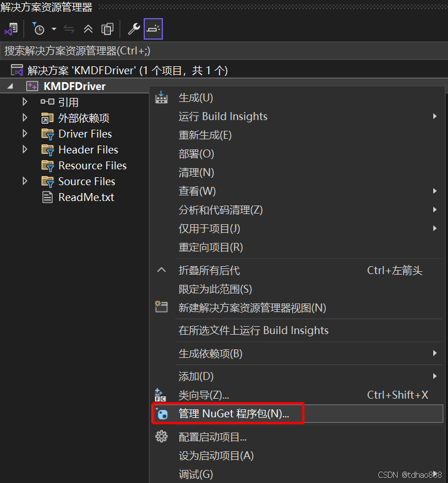Select the KMDFDriver project name
Viewport: 448px width, 483px height.
tap(75, 86)
